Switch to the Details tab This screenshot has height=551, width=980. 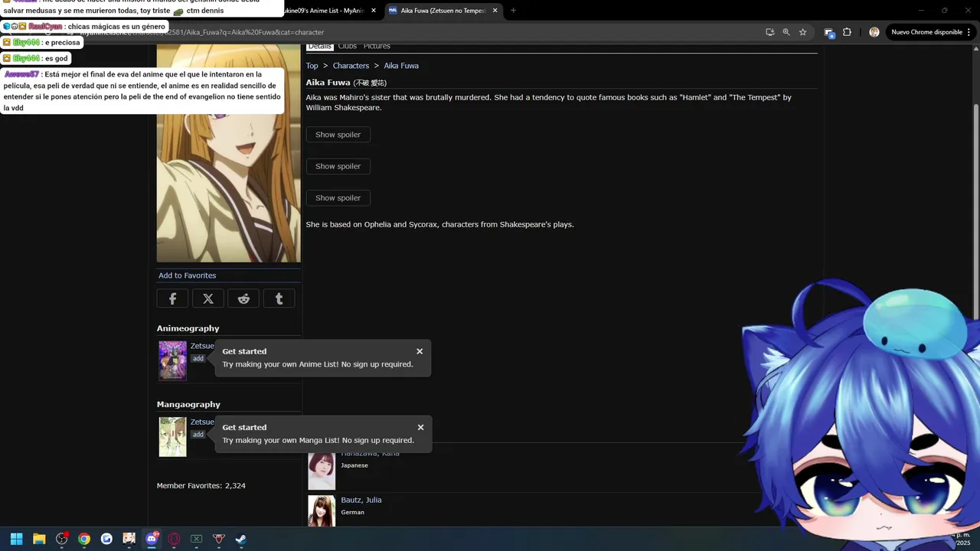319,47
